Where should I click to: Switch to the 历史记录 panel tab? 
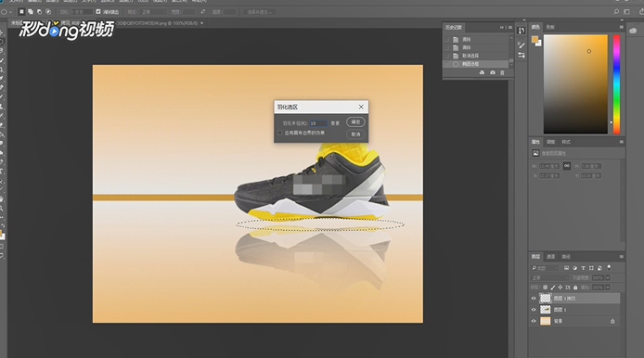pos(454,27)
